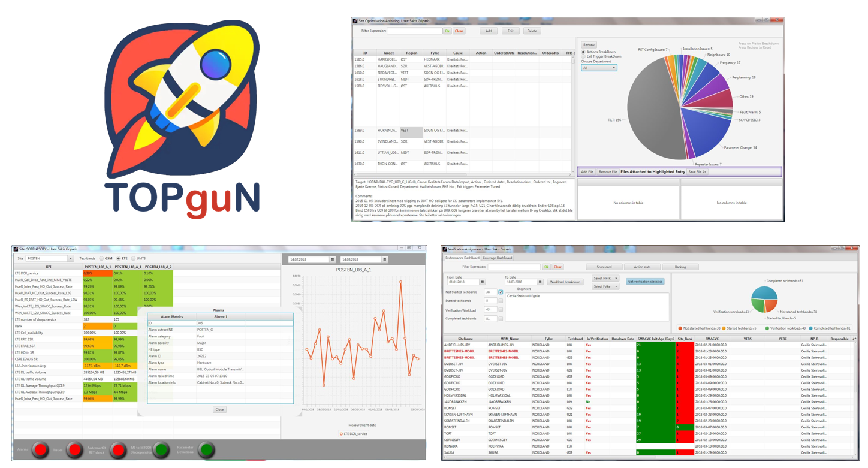Open the To Date calendar picker icon
This screenshot has width=868, height=468.
coord(540,282)
